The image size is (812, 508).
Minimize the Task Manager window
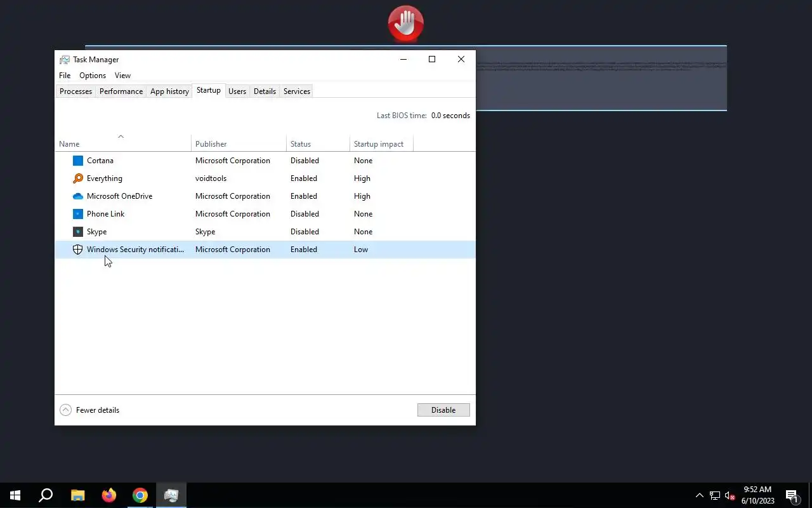click(x=403, y=59)
